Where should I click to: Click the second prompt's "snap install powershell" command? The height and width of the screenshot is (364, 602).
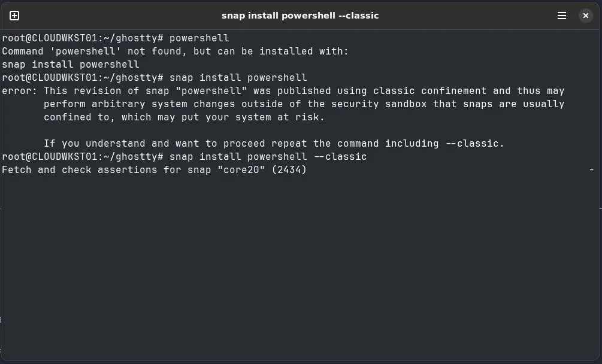click(238, 78)
